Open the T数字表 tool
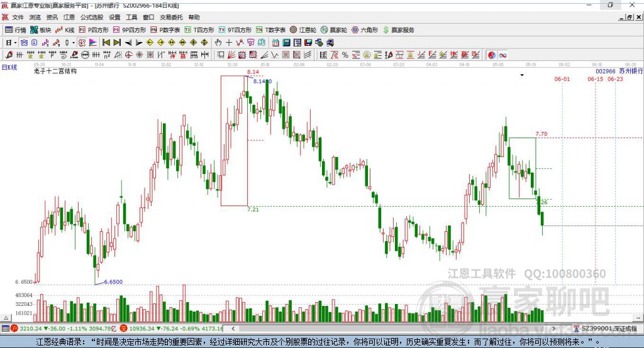Image resolution: width=644 pixels, height=348 pixels. click(270, 30)
